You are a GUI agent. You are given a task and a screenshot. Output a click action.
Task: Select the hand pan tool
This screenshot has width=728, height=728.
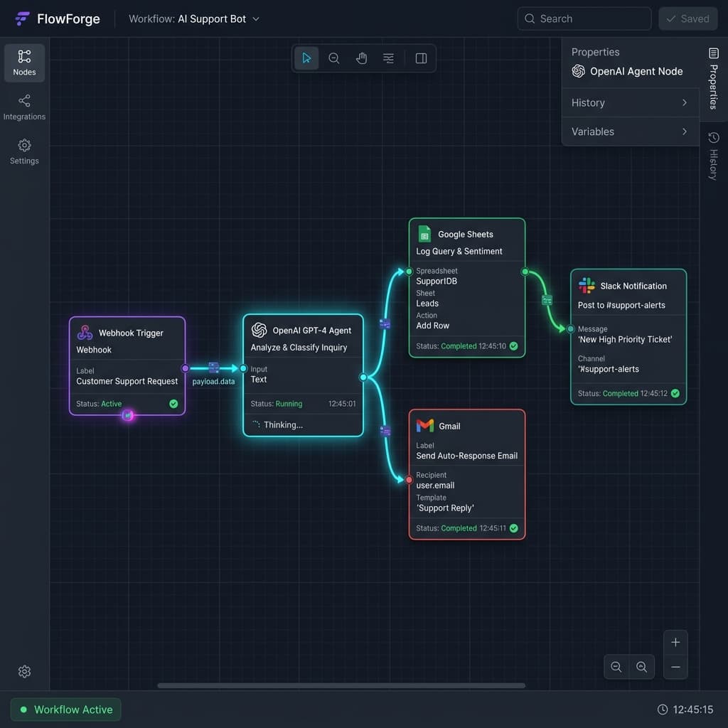361,58
